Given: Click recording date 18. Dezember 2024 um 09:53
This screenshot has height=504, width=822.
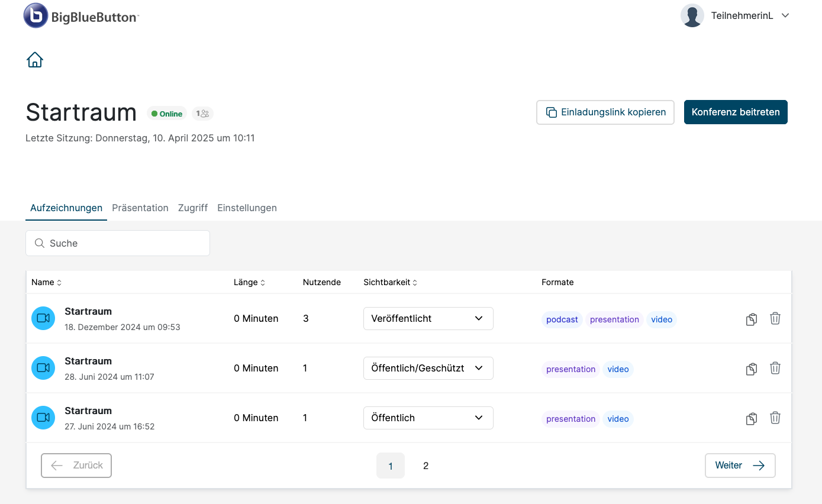Looking at the screenshot, I should (x=123, y=327).
